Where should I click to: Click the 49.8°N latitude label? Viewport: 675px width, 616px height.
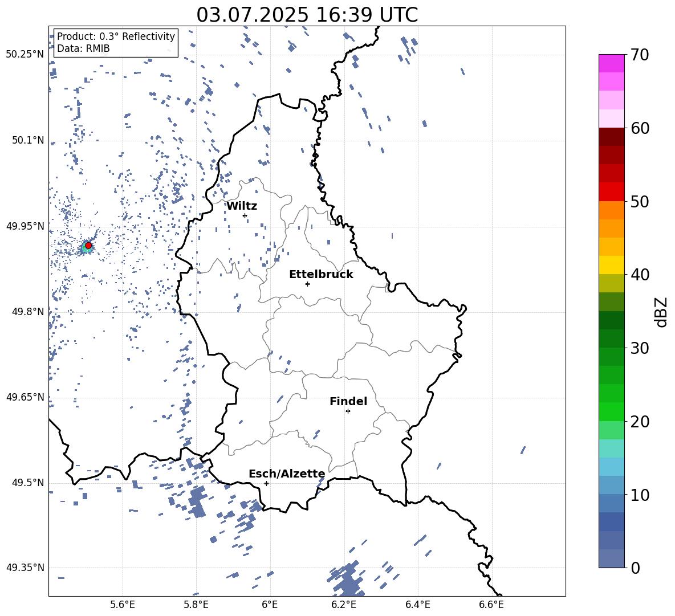28,312
